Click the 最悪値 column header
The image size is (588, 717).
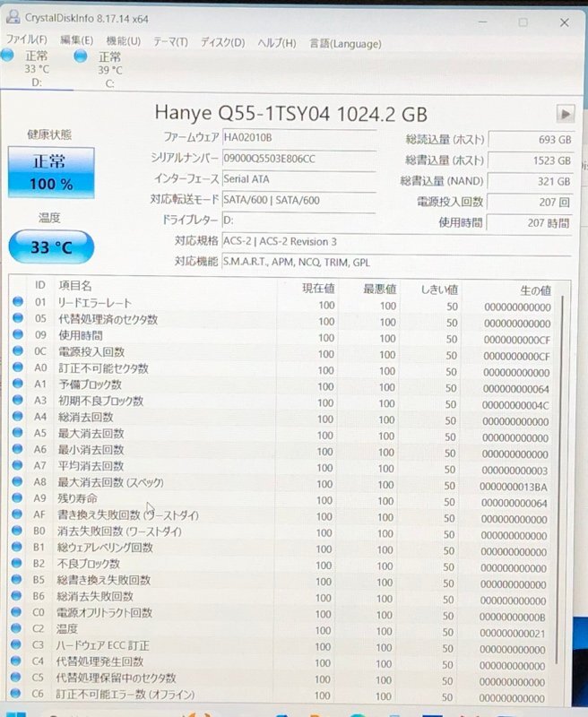[379, 289]
